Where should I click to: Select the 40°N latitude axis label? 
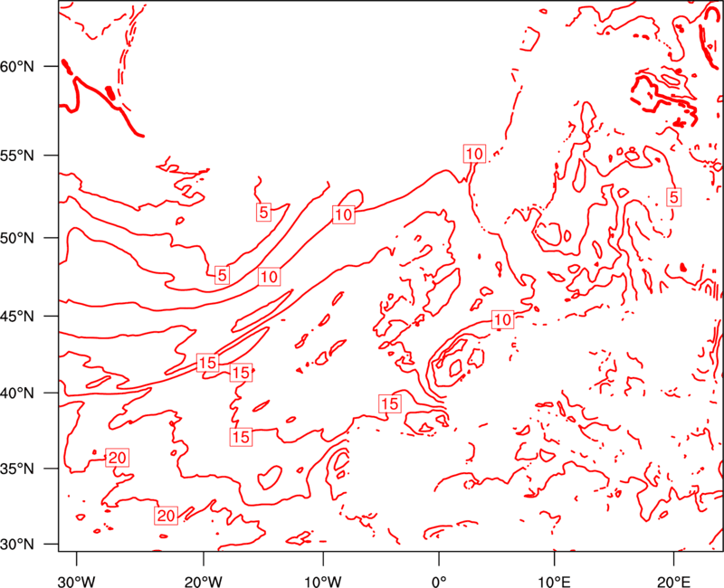point(17,394)
